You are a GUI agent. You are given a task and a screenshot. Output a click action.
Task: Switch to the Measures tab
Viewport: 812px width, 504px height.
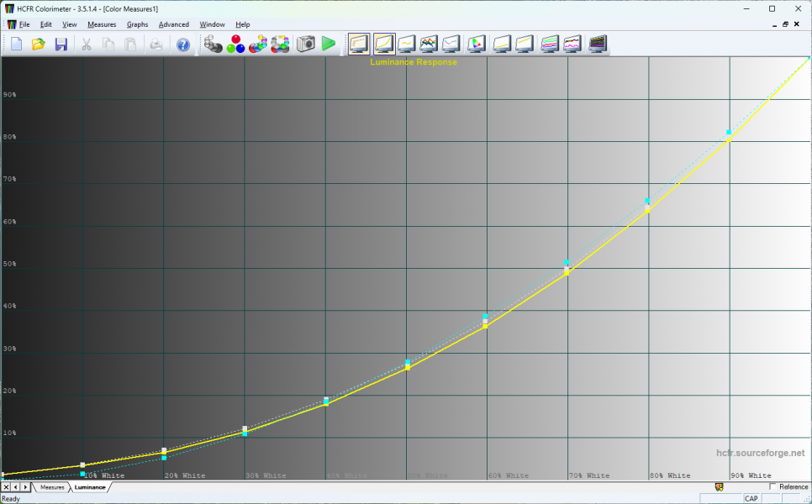click(x=52, y=487)
